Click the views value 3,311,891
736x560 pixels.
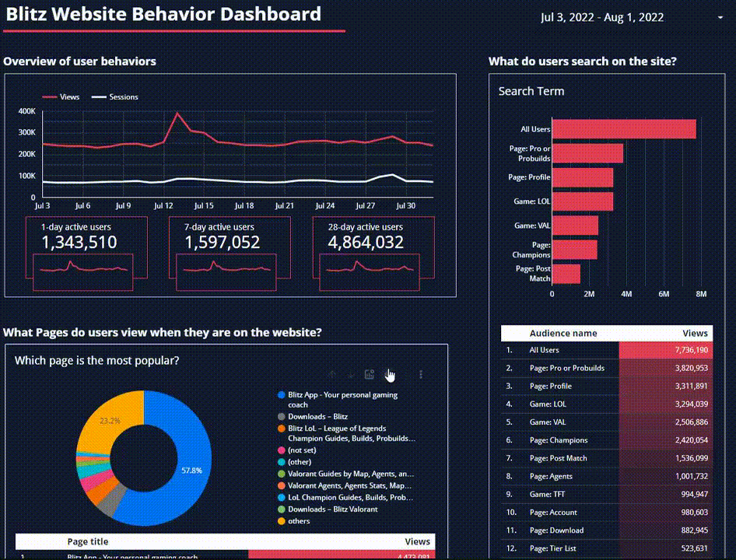click(x=692, y=386)
